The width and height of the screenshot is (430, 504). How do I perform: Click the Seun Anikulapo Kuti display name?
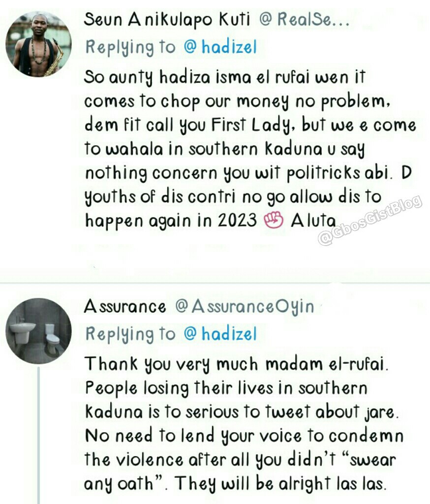pos(167,20)
